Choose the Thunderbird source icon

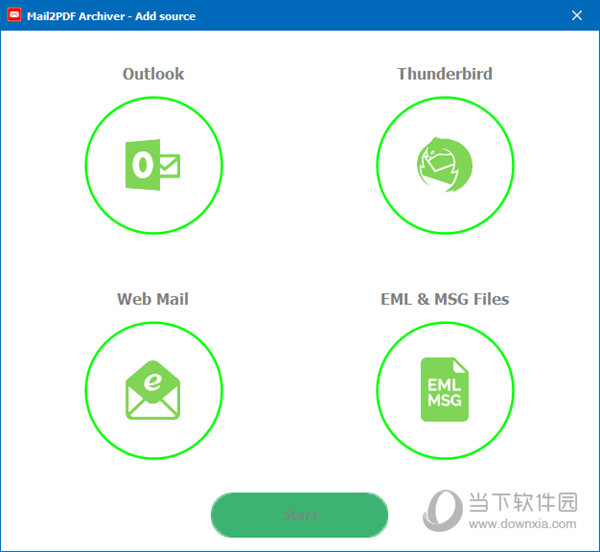pos(445,165)
